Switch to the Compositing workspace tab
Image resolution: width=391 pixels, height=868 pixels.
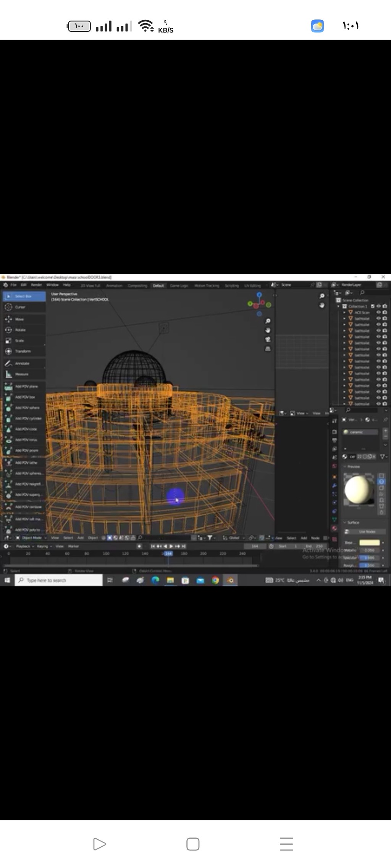click(x=137, y=285)
